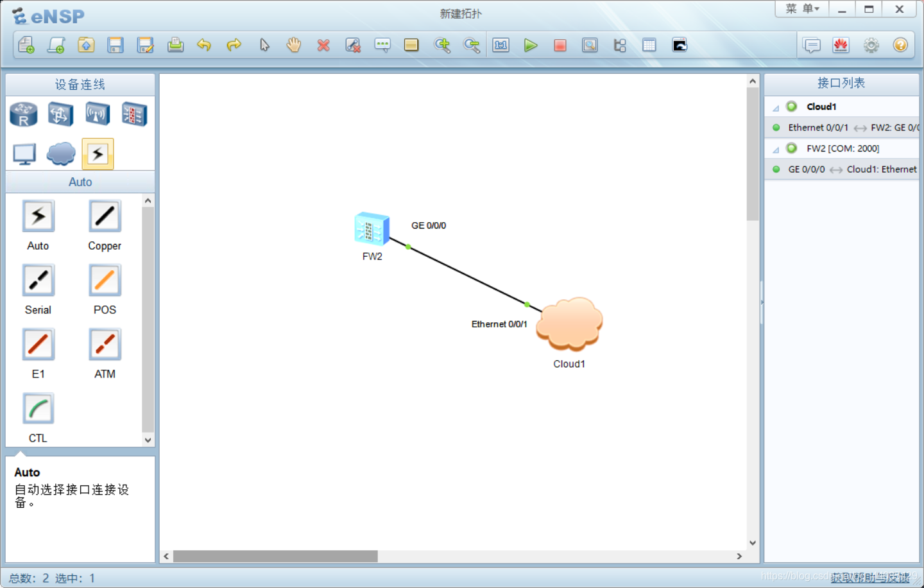
Task: Click the yellow Rectangle palette icon
Action: click(411, 45)
